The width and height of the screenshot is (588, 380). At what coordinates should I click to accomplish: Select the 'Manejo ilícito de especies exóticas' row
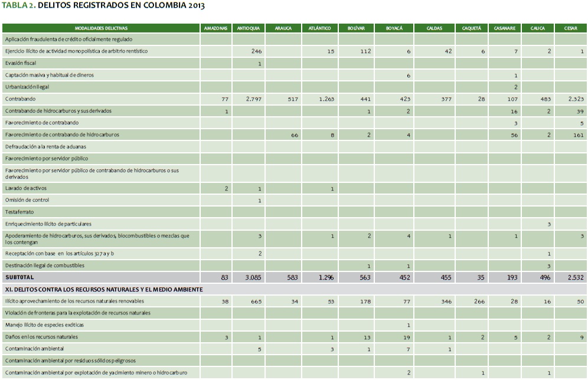[x=45, y=325]
